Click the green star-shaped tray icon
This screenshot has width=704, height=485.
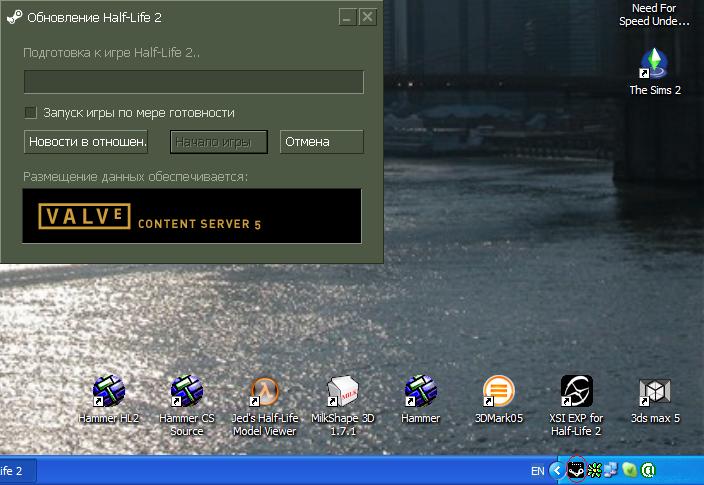[x=594, y=470]
